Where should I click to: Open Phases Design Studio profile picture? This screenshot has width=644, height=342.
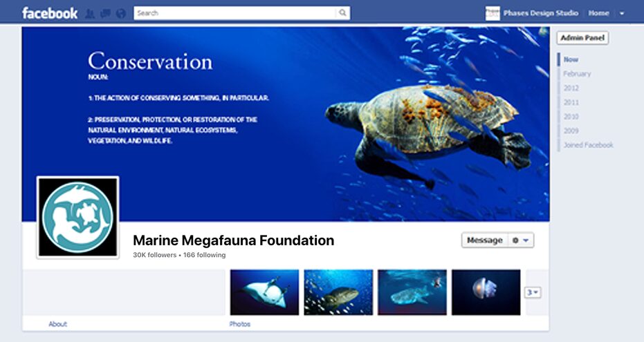[x=493, y=13]
